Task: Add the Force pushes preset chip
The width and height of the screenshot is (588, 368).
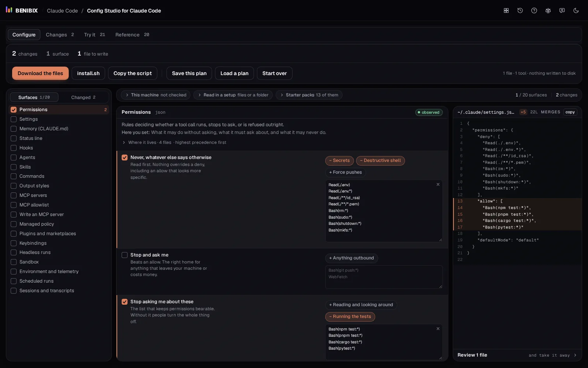Action: click(345, 172)
